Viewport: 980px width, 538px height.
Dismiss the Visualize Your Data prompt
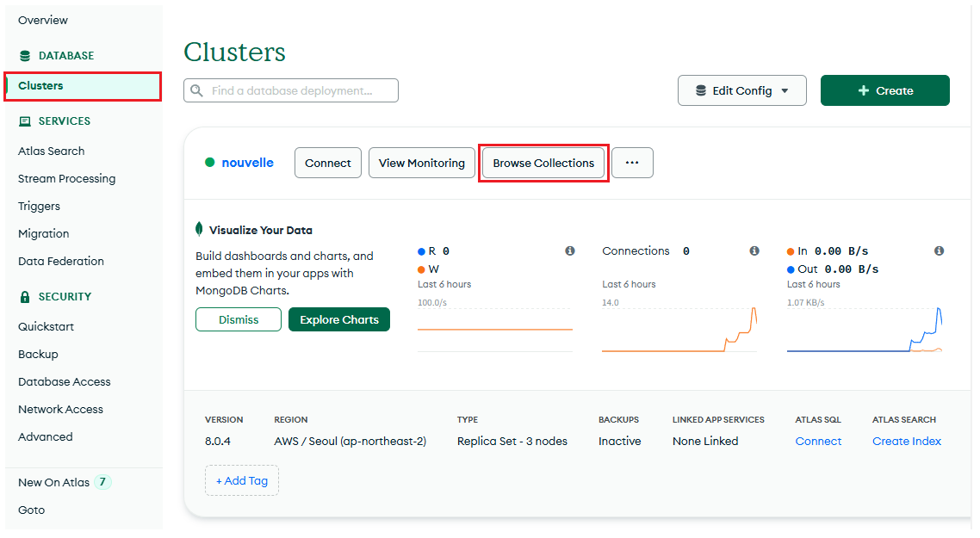239,319
